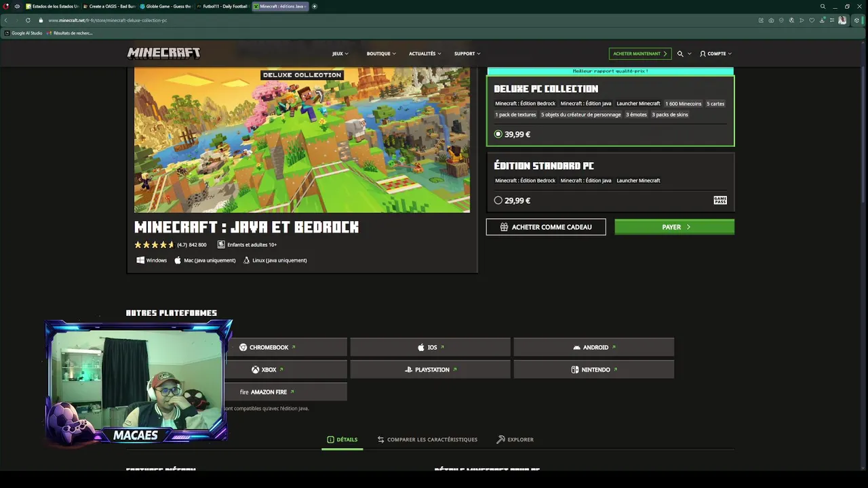868x488 pixels.
Task: Click the 3 packs de skins tag
Action: click(670, 115)
